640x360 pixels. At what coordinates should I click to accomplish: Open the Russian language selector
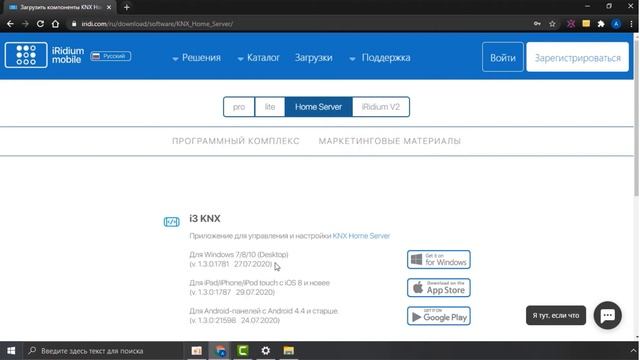[x=111, y=56]
